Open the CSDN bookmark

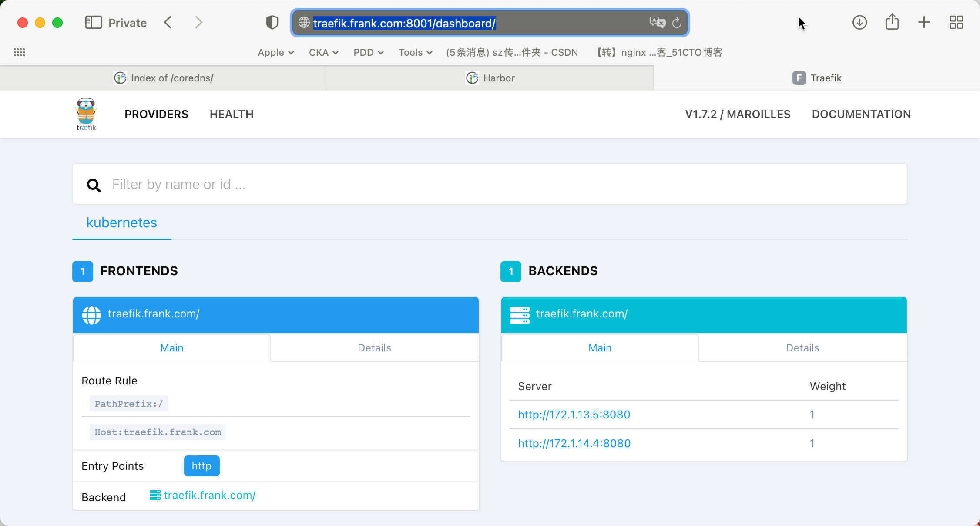(512, 52)
